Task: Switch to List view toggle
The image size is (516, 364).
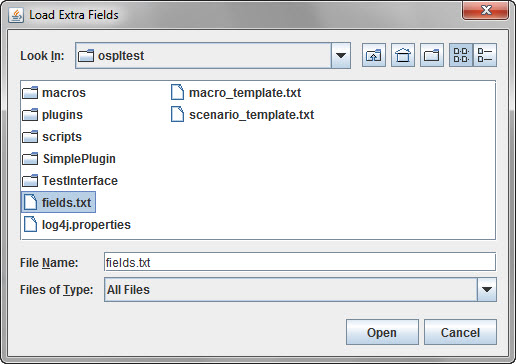Action: [x=461, y=55]
